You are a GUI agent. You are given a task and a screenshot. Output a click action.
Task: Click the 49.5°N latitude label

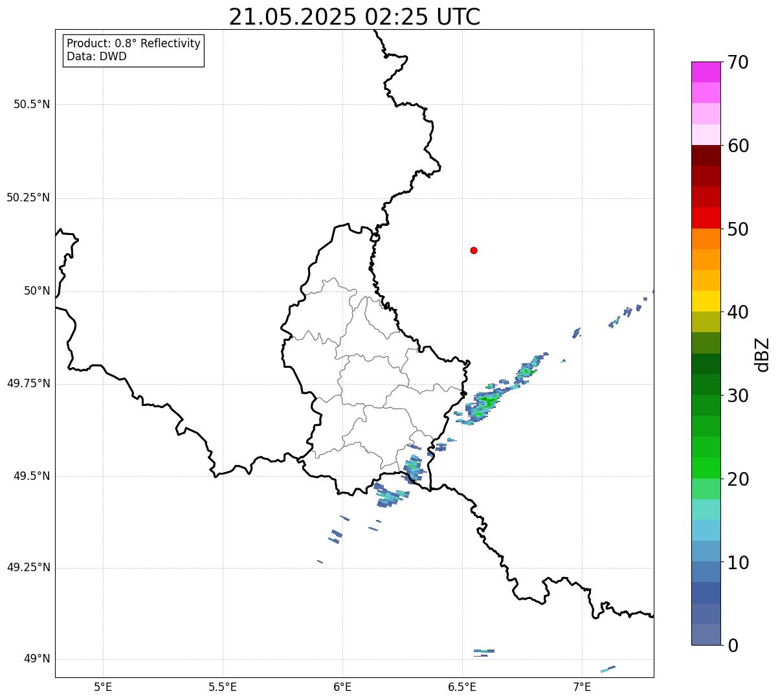[32, 476]
